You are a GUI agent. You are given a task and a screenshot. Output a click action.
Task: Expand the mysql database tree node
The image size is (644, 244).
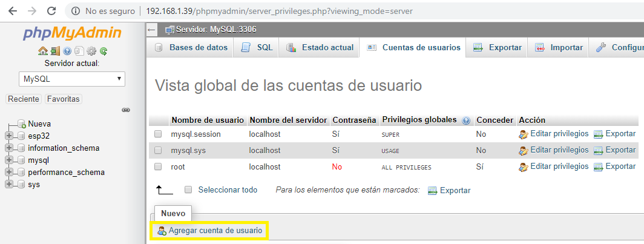(x=9, y=160)
